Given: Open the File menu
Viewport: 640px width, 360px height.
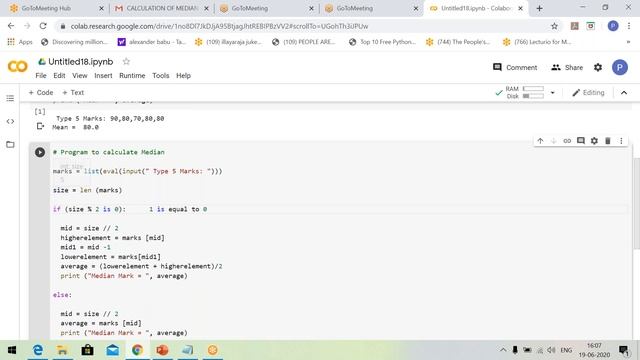Looking at the screenshot, I should (41, 76).
